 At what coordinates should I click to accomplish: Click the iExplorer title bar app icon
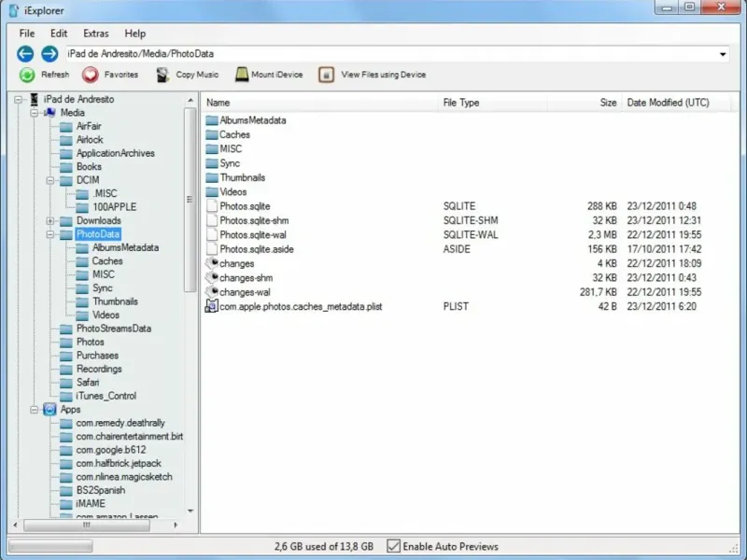14,10
